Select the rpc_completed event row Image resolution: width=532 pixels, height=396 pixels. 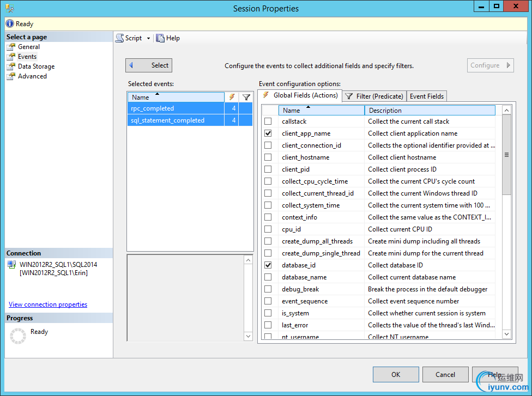(x=190, y=108)
